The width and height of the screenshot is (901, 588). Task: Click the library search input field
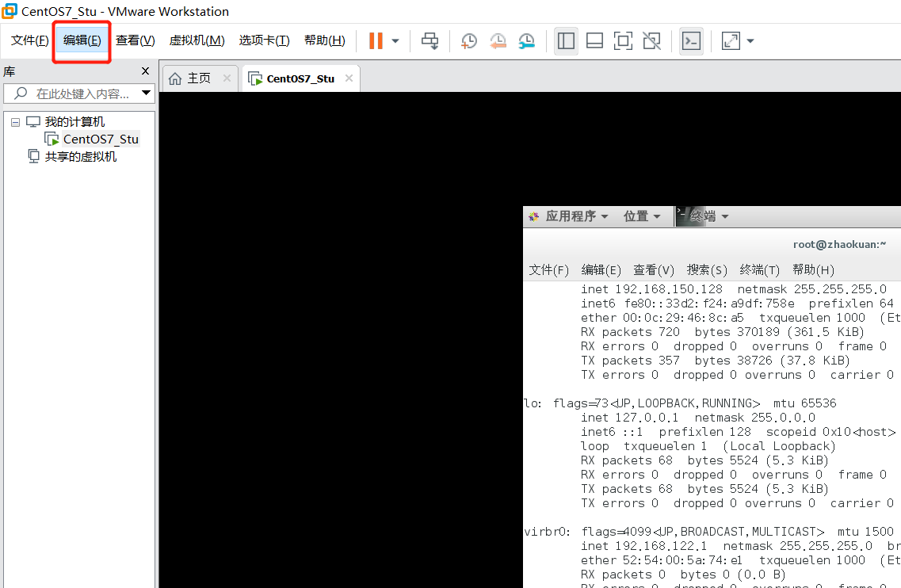79,94
